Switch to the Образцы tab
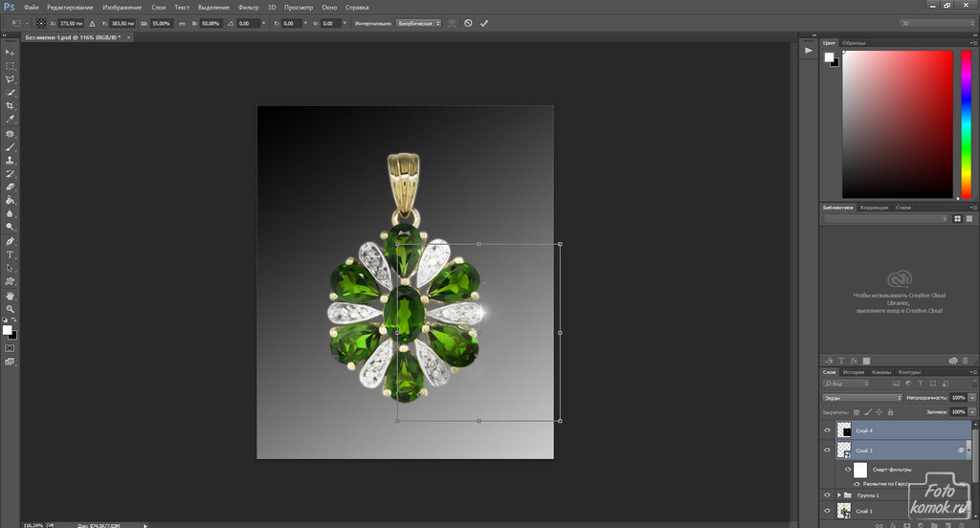980x528 pixels. click(x=854, y=43)
